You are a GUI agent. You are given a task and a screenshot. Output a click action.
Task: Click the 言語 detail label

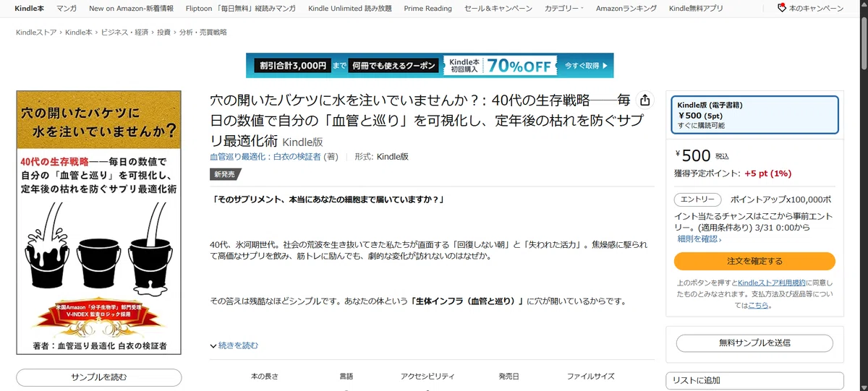click(346, 377)
